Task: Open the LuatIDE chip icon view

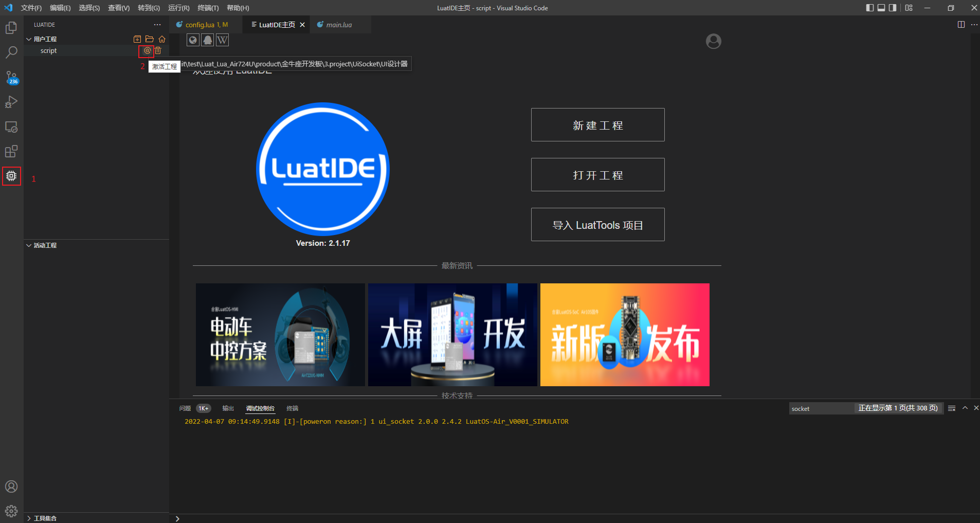Action: coord(11,176)
